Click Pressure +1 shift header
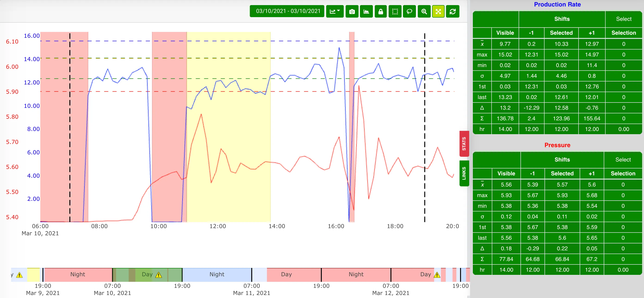This screenshot has height=298, width=644. (x=591, y=174)
